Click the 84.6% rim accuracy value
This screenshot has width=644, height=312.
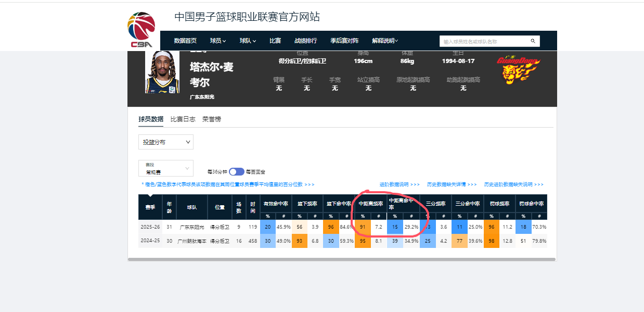347,227
